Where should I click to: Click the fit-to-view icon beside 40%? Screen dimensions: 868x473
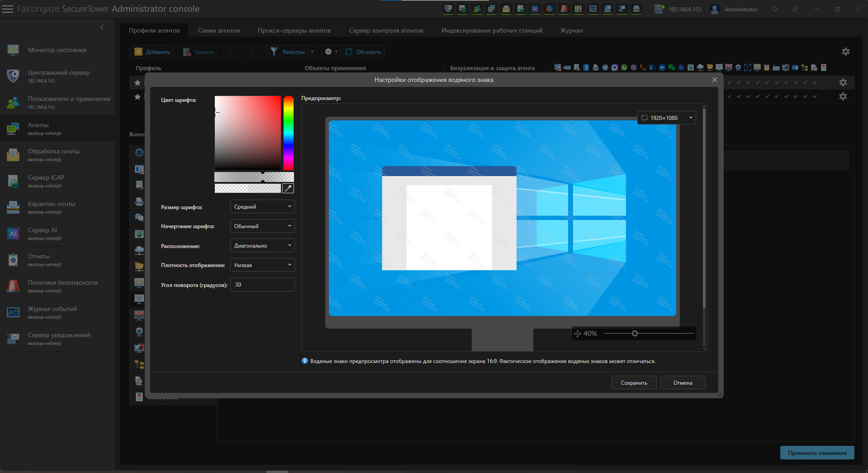tap(578, 334)
